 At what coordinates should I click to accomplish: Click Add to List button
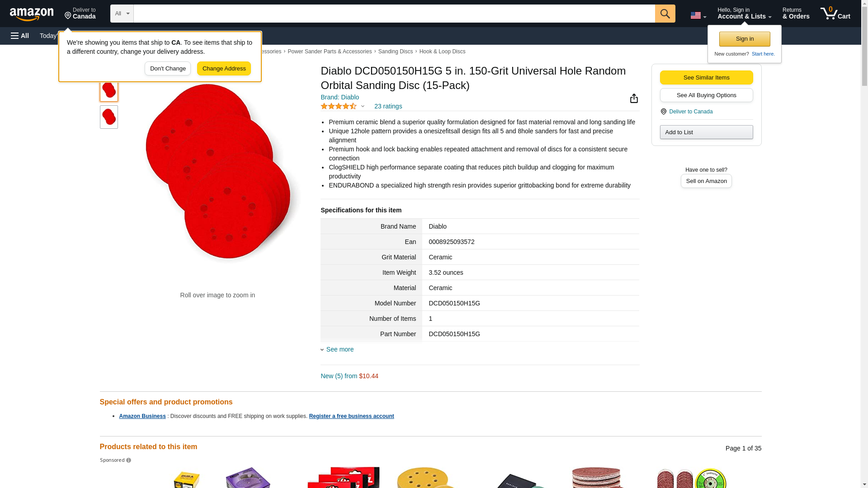point(706,132)
